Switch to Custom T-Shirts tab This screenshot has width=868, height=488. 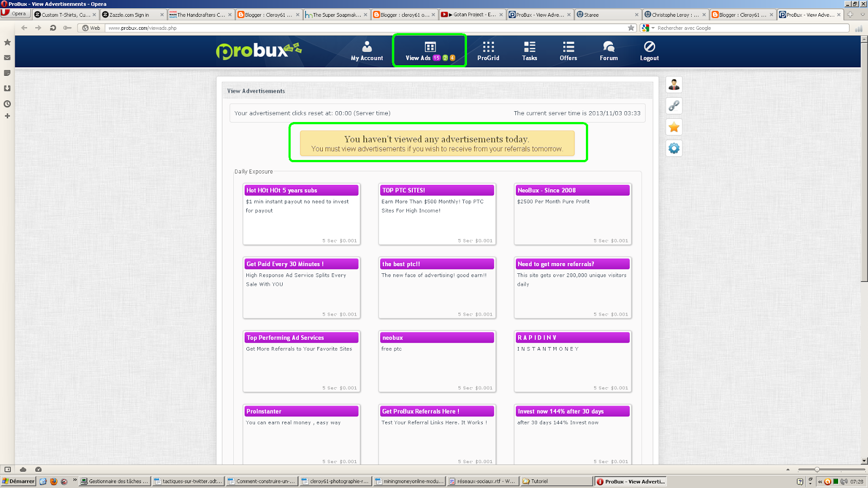point(65,15)
